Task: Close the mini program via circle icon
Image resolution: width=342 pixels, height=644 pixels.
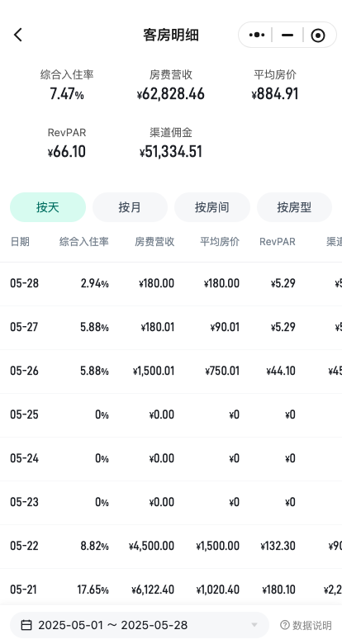Action: pos(318,36)
